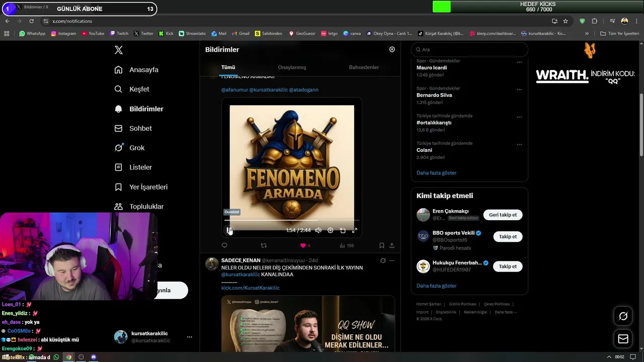The width and height of the screenshot is (644, 362).
Task: Click Grok icon on SADECE_KENAN post
Action: [383, 260]
